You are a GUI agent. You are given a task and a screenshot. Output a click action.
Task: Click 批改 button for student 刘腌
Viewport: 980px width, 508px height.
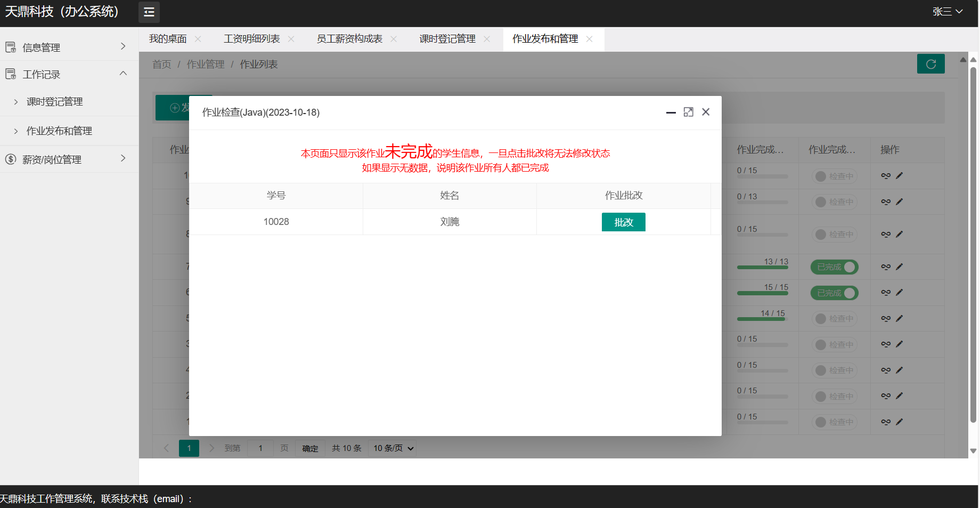coord(623,222)
